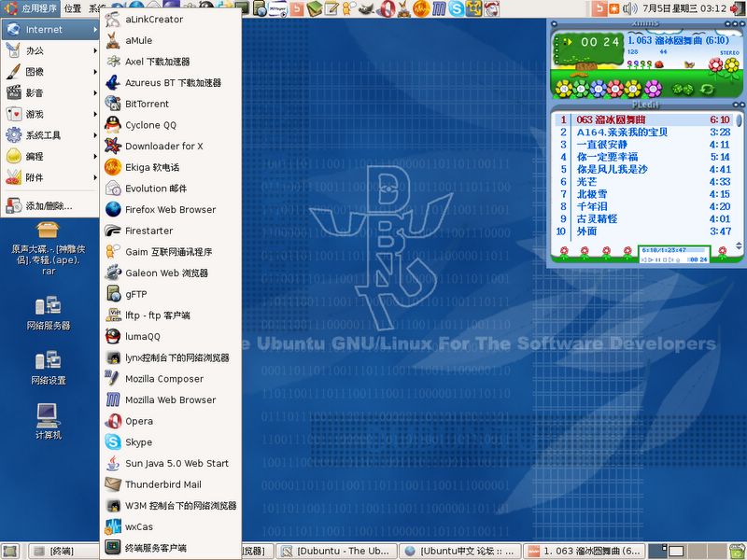Expand the 图像 submenu

(x=50, y=72)
